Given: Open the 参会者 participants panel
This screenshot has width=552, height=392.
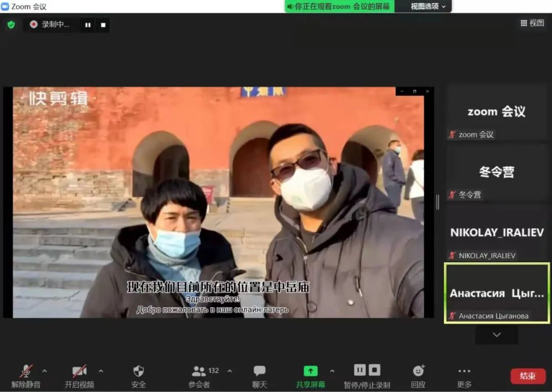Looking at the screenshot, I should point(199,377).
